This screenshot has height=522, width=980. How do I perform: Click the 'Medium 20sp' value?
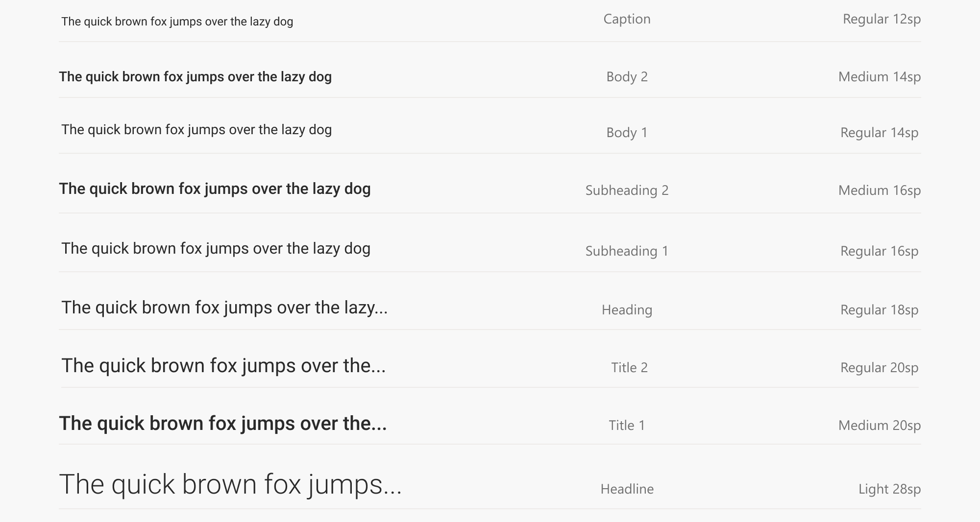click(880, 426)
